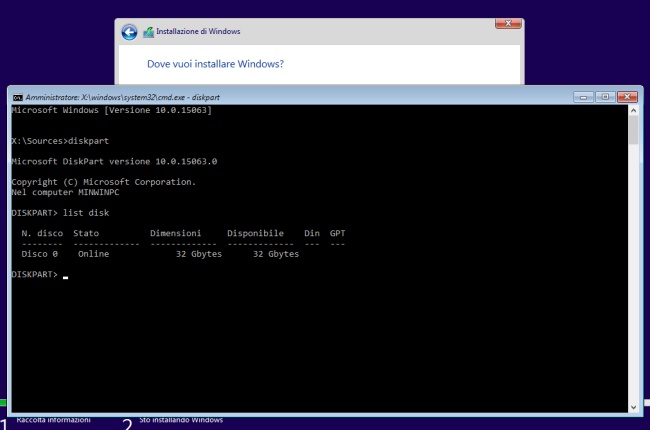This screenshot has width=650, height=430.
Task: Click the '32 Gbytes' value under Disponibile
Action: coord(276,254)
